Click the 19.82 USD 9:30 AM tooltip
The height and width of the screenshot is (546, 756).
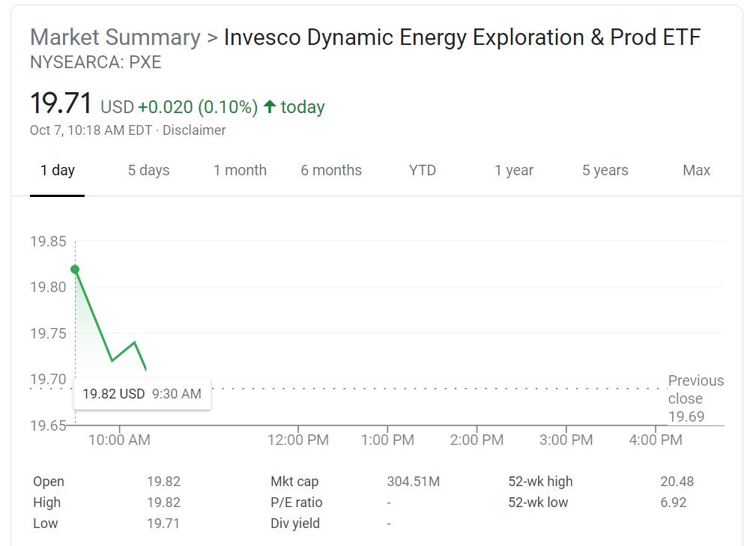pos(142,394)
